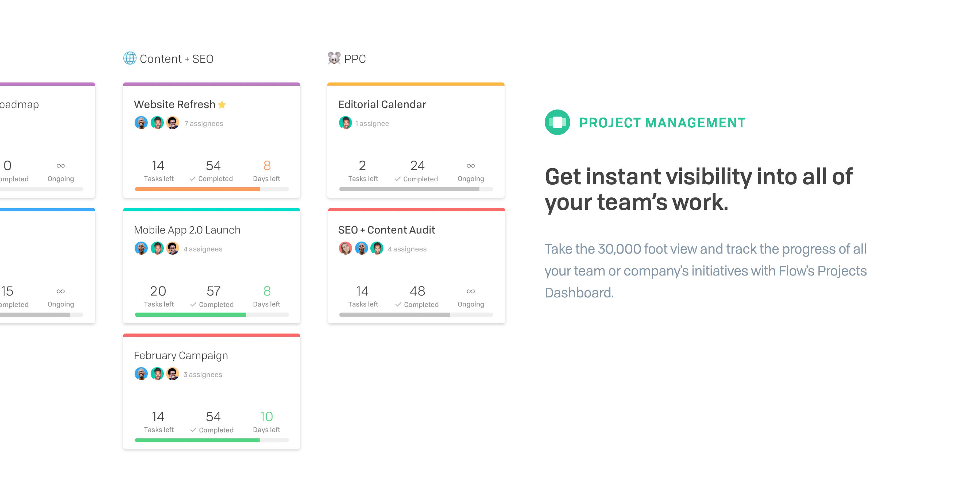Click first avatar on Mobile App 2.0 Launch
980x497 pixels.
tap(141, 248)
